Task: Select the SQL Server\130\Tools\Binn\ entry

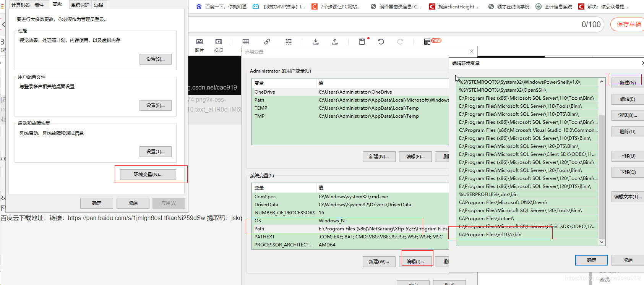Action: coord(527,211)
